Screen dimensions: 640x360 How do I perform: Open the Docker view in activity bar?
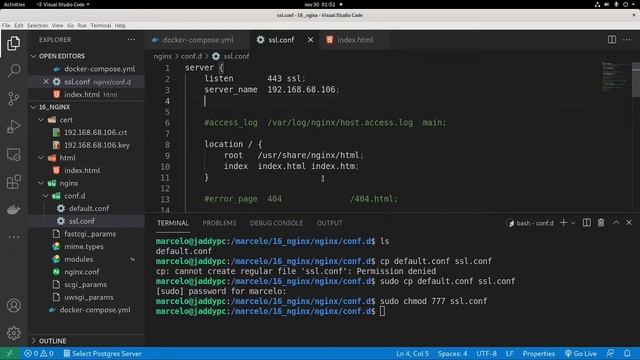tap(13, 209)
